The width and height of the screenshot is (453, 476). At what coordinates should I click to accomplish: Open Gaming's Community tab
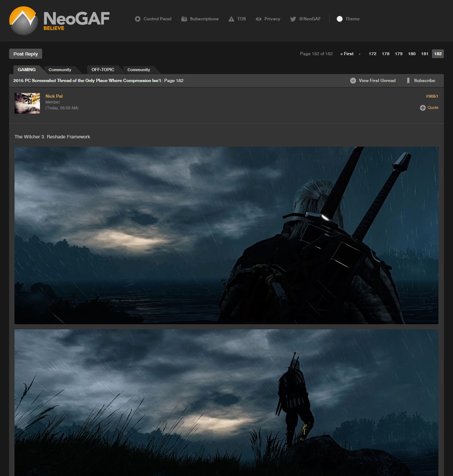[x=60, y=70]
